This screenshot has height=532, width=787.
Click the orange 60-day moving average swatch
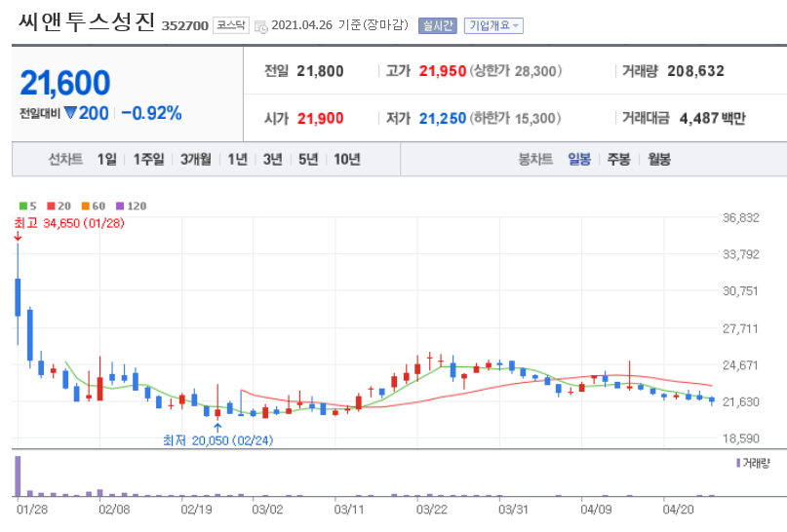point(85,206)
